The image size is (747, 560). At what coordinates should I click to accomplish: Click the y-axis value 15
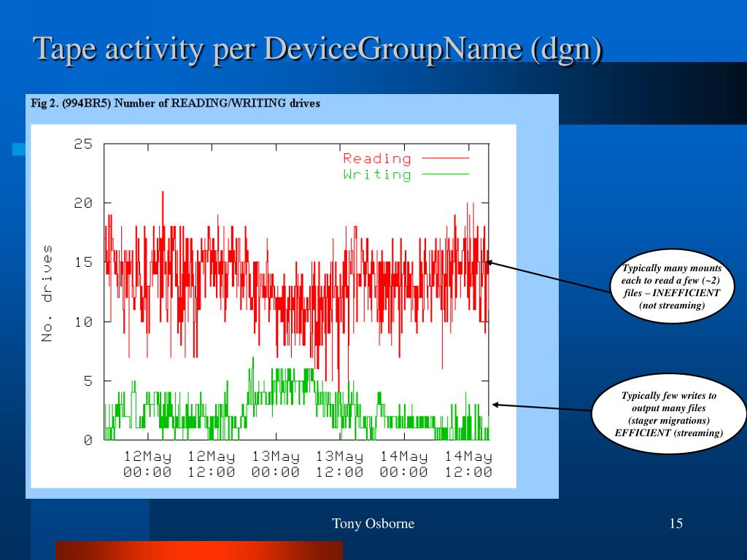tap(83, 262)
